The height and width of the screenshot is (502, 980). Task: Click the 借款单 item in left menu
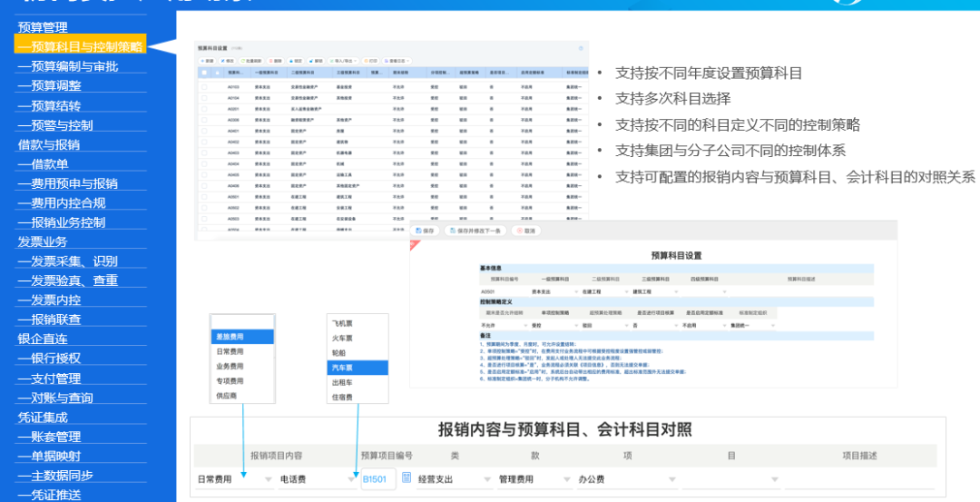[44, 163]
